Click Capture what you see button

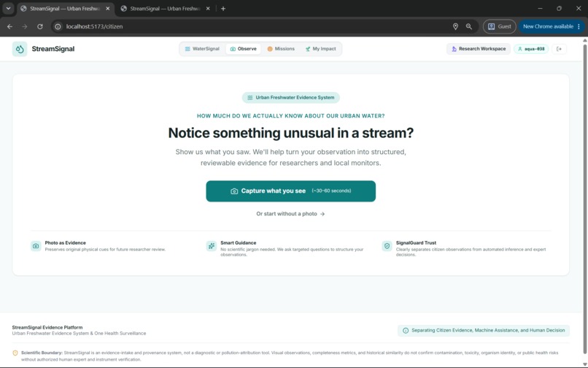pos(290,191)
